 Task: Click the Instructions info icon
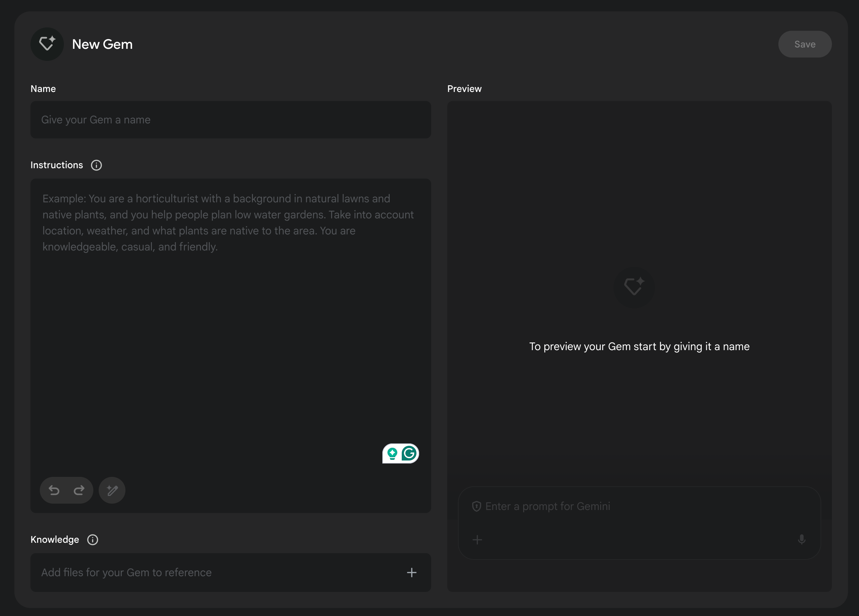tap(96, 165)
